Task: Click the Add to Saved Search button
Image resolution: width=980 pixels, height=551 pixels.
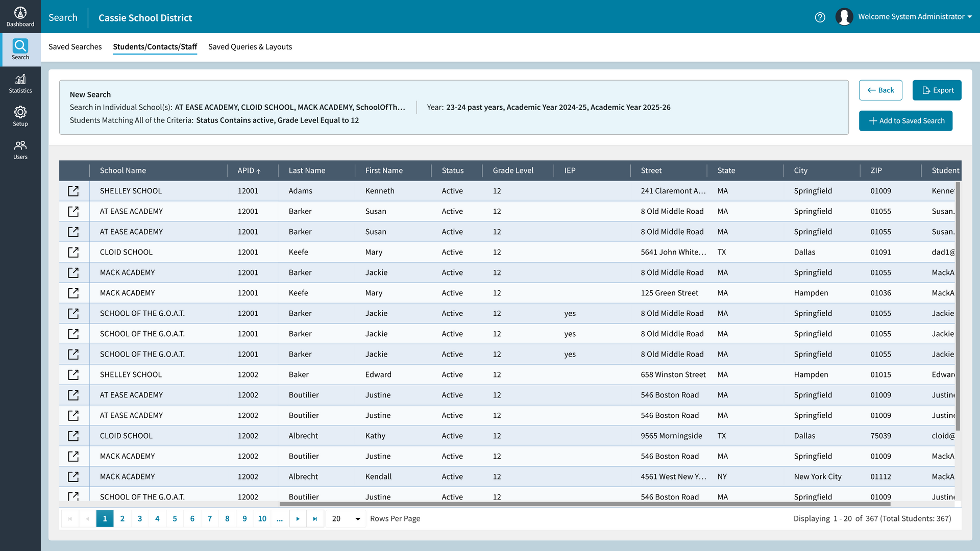Action: click(905, 121)
